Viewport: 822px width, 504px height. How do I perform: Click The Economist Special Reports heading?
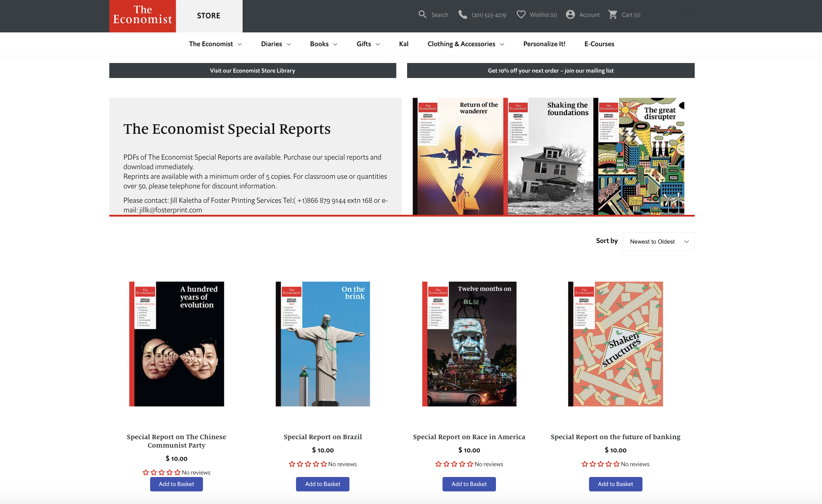coord(227,129)
